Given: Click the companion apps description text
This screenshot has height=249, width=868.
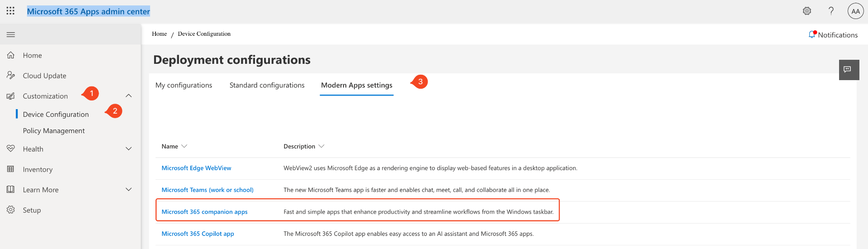Looking at the screenshot, I should coord(419,212).
